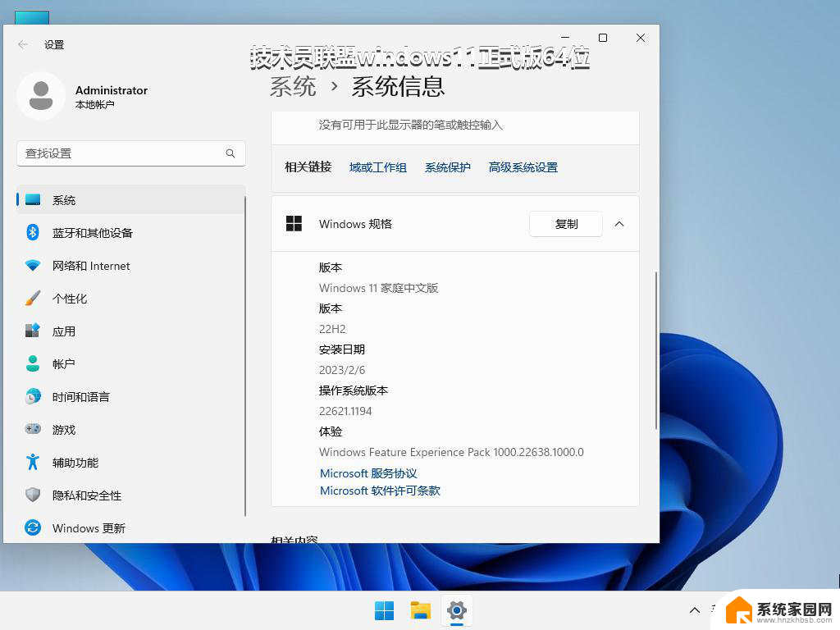Open 辅助功能 category label
Viewport: 840px width, 630px height.
point(75,463)
